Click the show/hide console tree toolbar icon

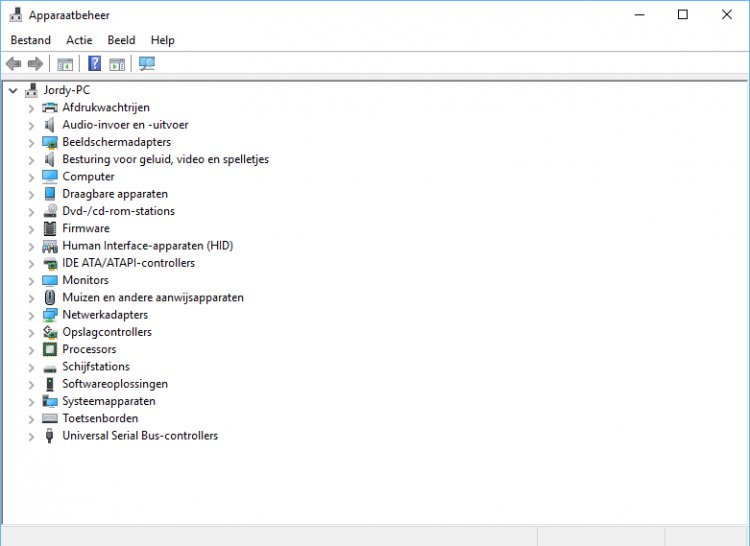pos(65,64)
